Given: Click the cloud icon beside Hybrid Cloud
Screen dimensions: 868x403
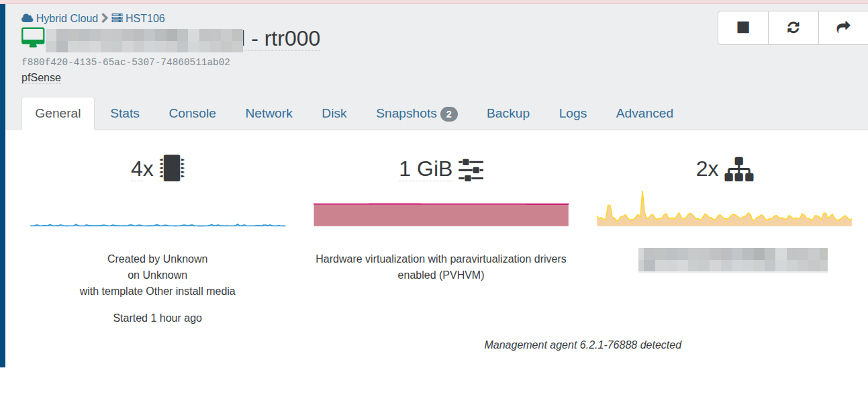Looking at the screenshot, I should point(28,18).
